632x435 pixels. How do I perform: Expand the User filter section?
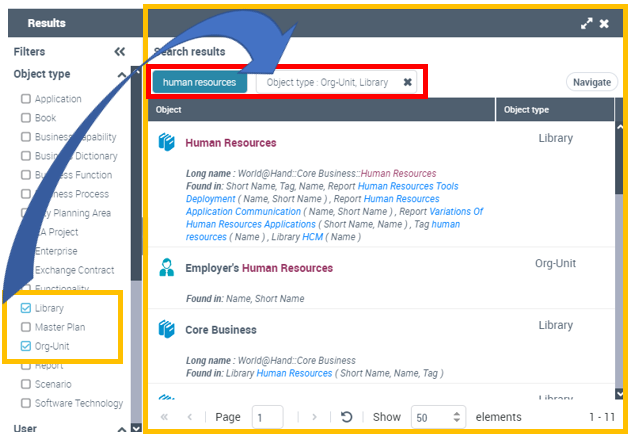[122, 428]
